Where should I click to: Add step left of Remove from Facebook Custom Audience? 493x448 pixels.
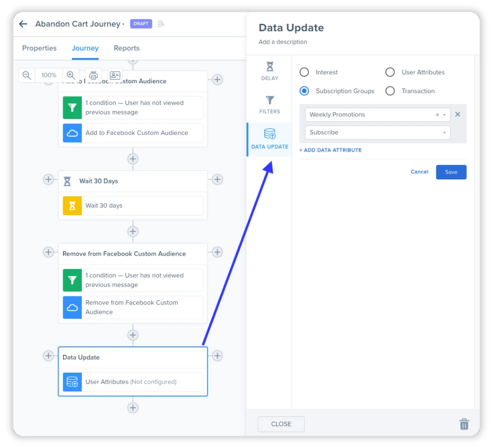tap(48, 252)
